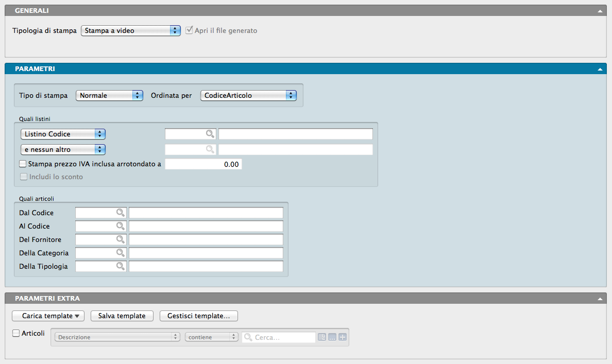
Task: Toggle Apri il file generato checkbox
Action: [189, 30]
